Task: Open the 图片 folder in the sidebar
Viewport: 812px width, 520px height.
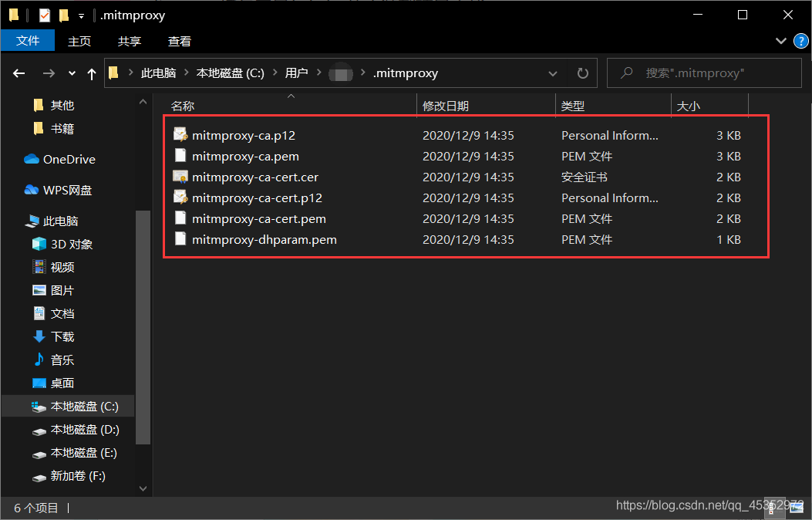Action: [53, 291]
